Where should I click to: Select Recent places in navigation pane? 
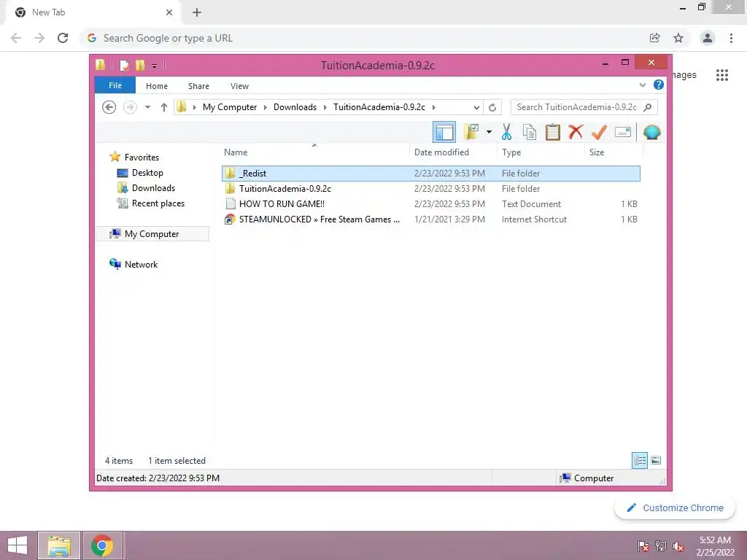tap(150, 203)
